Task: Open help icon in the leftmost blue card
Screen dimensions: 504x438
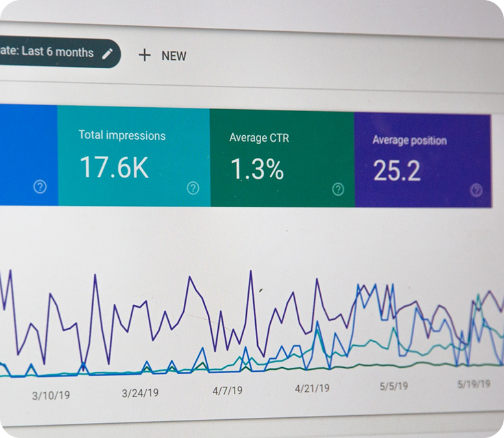Action: tap(40, 187)
